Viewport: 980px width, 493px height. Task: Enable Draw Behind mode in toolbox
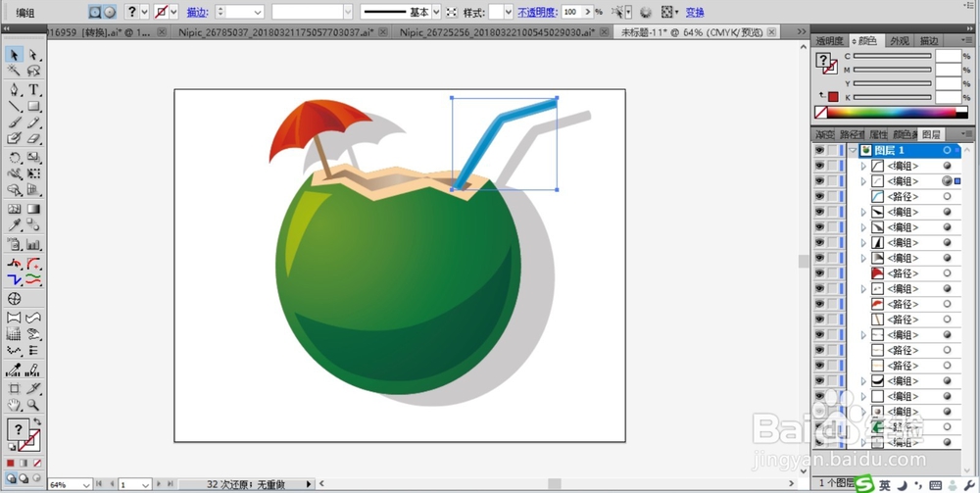[x=24, y=478]
